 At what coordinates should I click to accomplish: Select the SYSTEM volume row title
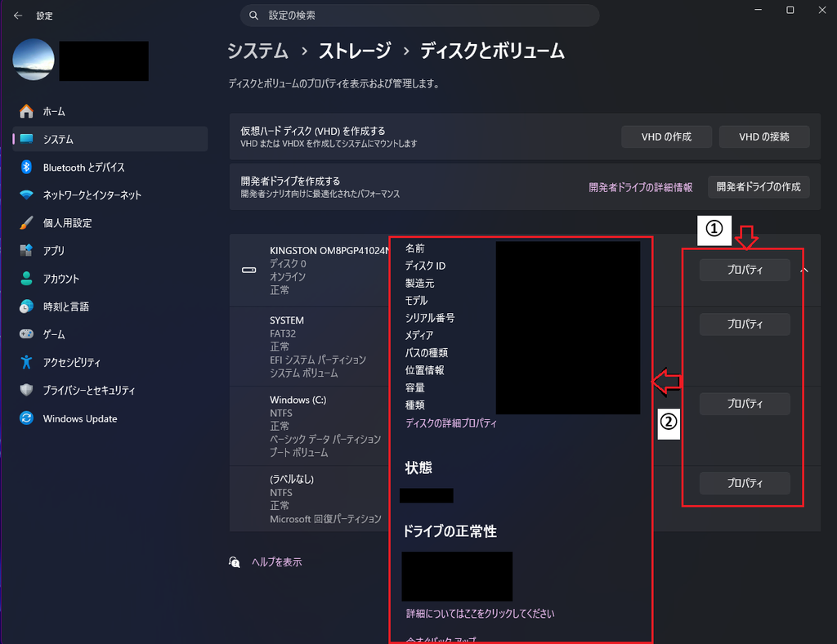(287, 320)
